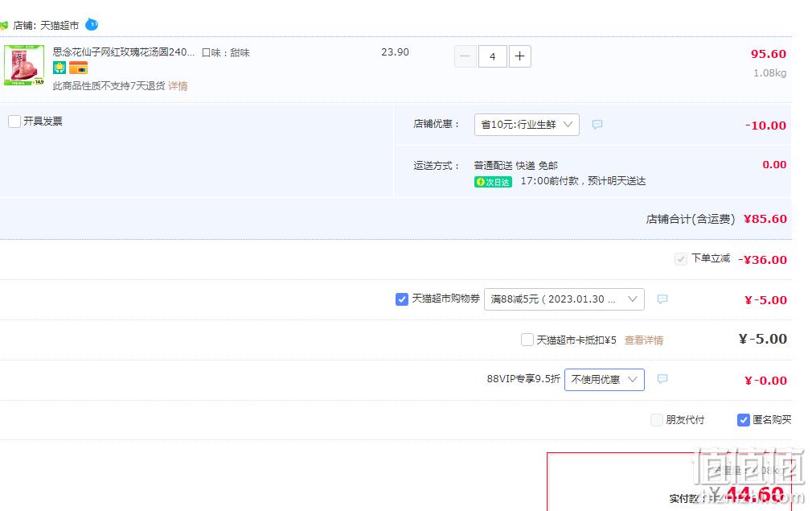
Task: Select the 88VIP discount amount ¥-0.00
Action: pyautogui.click(x=765, y=381)
